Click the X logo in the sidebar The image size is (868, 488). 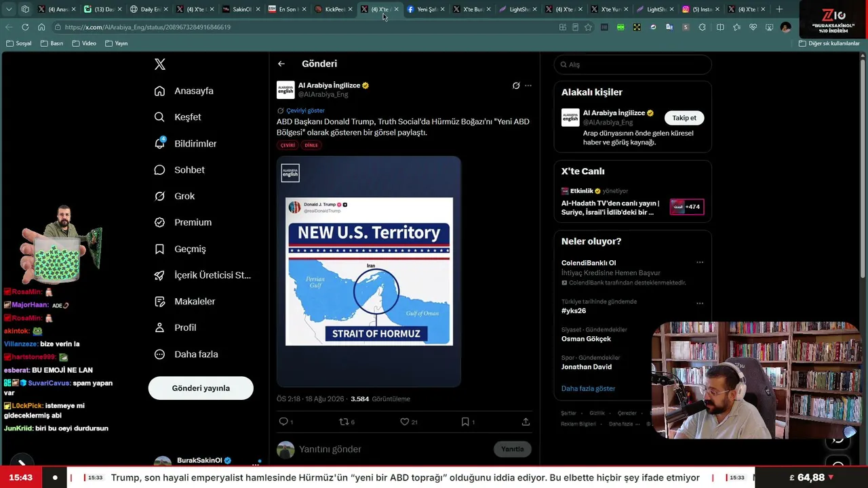[160, 64]
